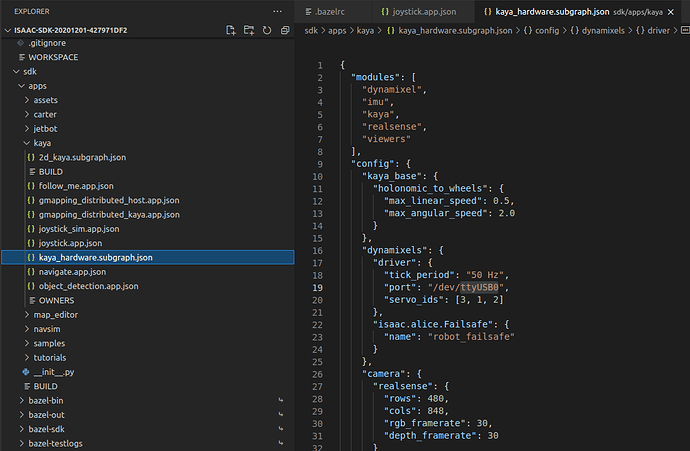Click the config breadcrumb segment

click(x=541, y=30)
